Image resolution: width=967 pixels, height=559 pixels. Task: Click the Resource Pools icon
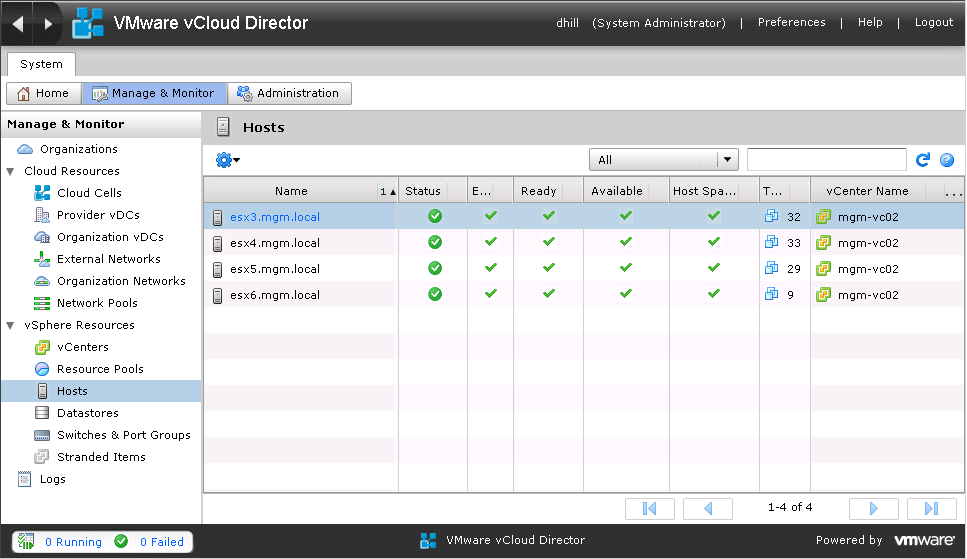[42, 369]
